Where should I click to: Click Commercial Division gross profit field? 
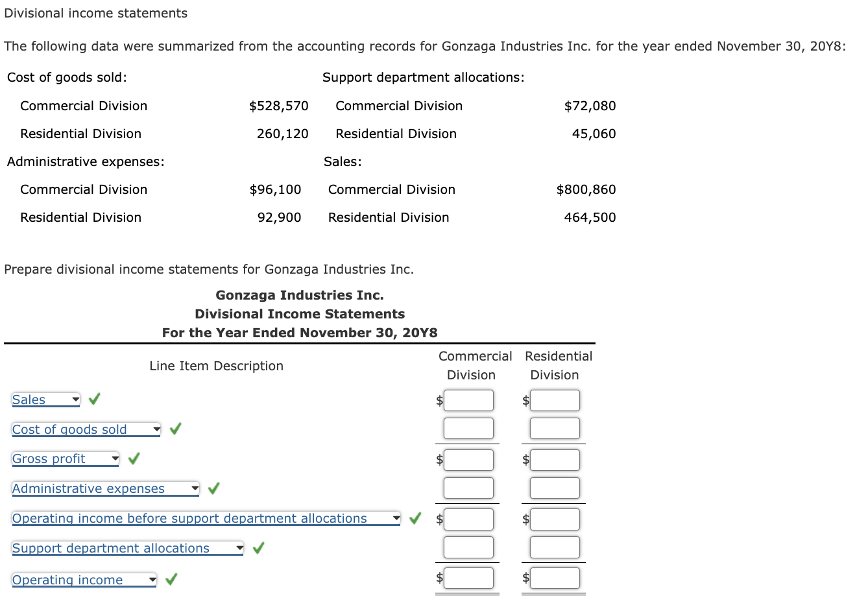[468, 460]
